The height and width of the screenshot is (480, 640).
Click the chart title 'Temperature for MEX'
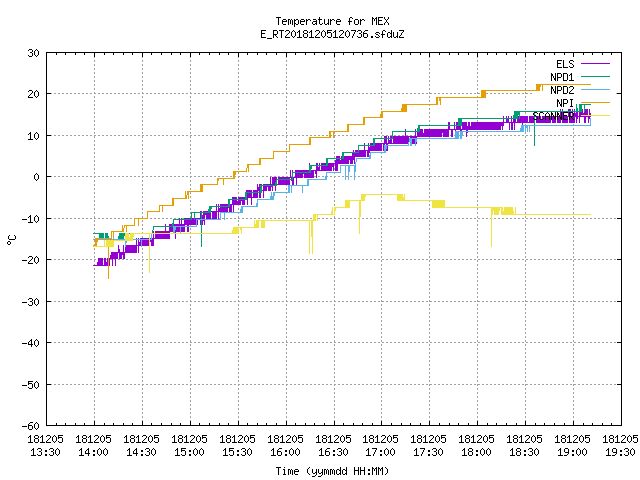point(332,21)
